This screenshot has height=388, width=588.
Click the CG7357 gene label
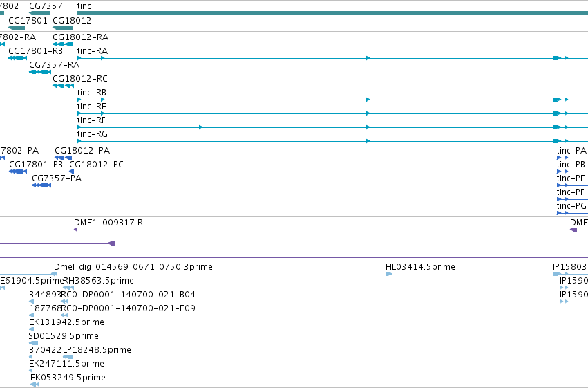[x=46, y=6]
